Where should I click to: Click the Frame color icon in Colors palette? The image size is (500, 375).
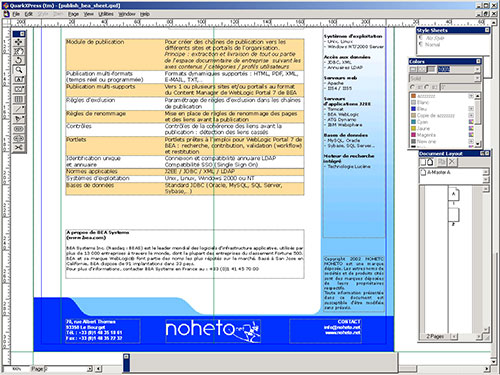413,69
